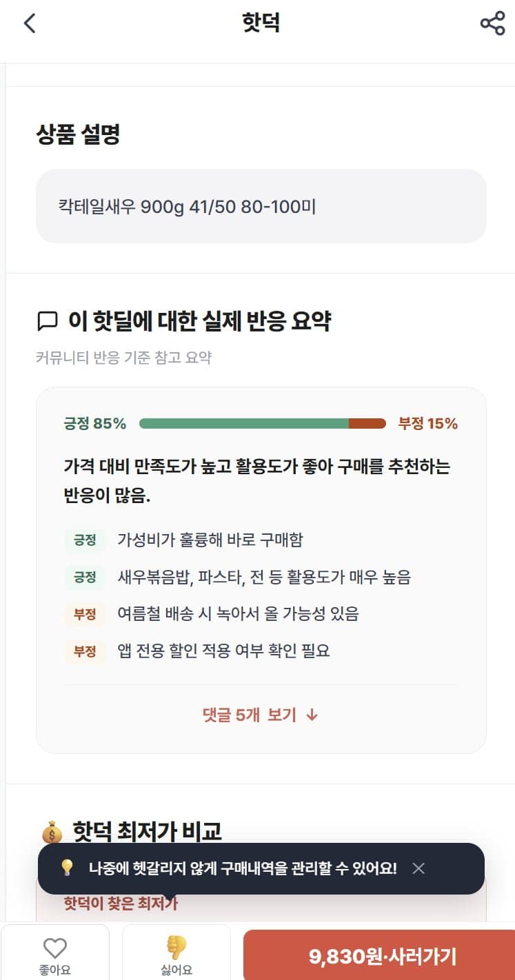Select the product description box 칵테일새우 900g
Viewport: 515px width, 980px height.
pos(261,206)
